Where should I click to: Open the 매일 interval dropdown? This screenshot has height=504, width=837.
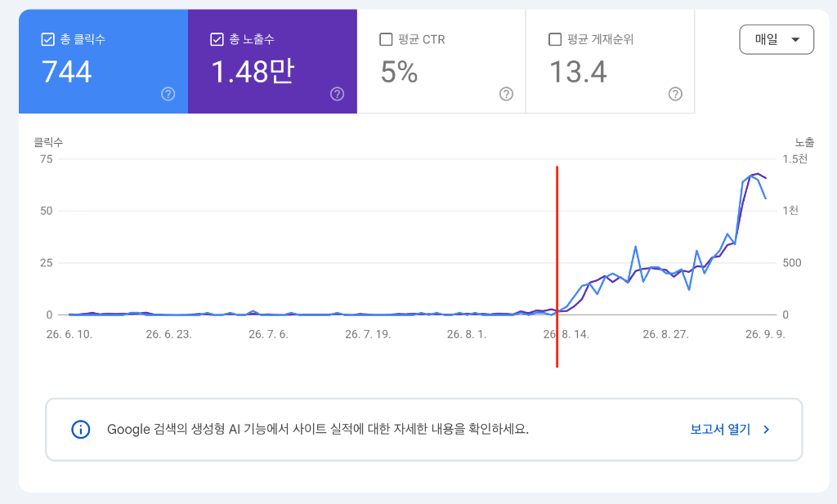777,39
